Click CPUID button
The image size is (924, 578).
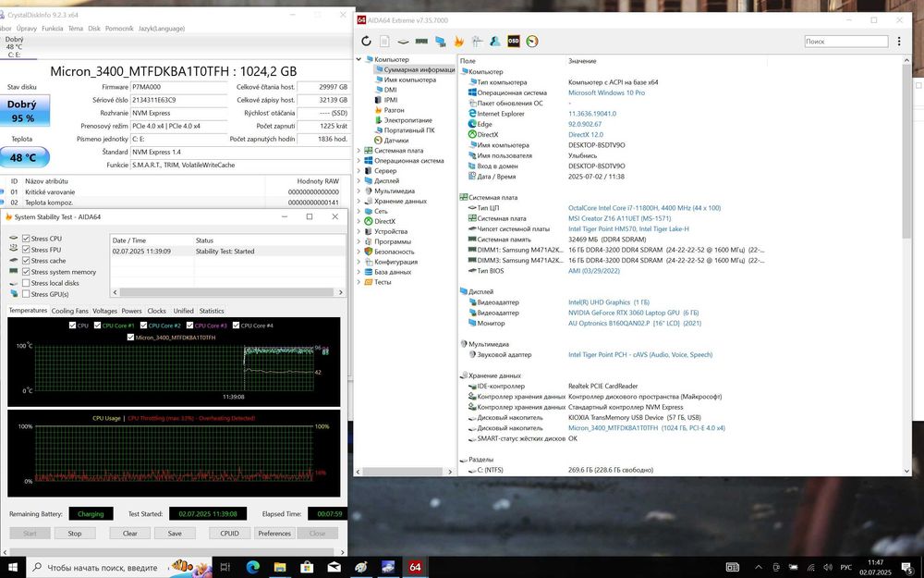pyautogui.click(x=230, y=534)
